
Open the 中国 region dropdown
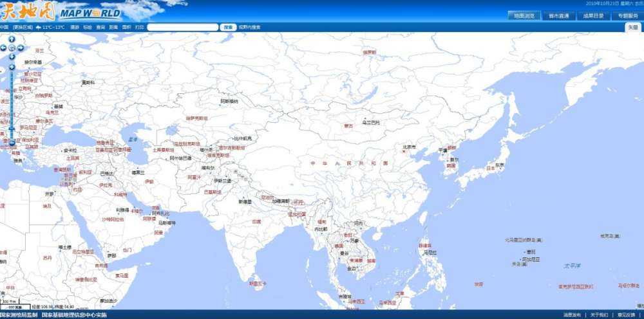tap(5, 28)
